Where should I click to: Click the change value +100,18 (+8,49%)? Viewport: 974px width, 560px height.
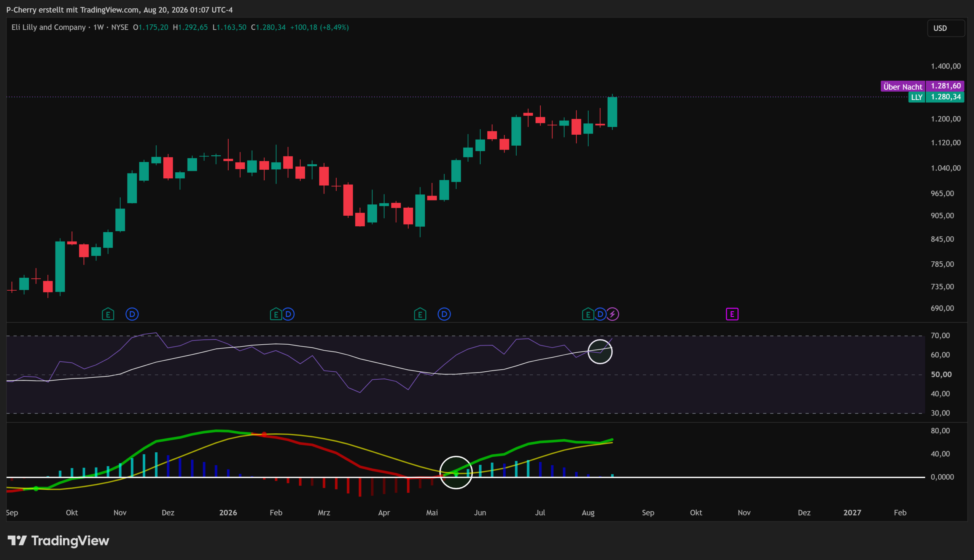(320, 27)
